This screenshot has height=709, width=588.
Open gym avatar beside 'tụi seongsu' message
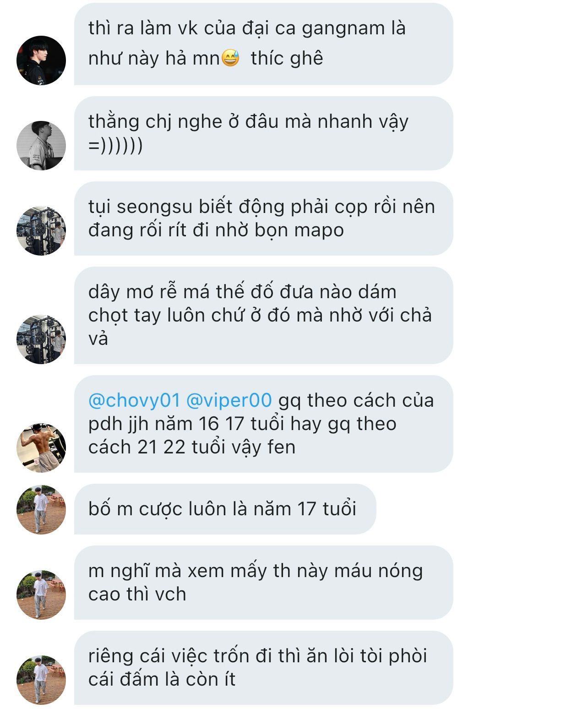(41, 230)
